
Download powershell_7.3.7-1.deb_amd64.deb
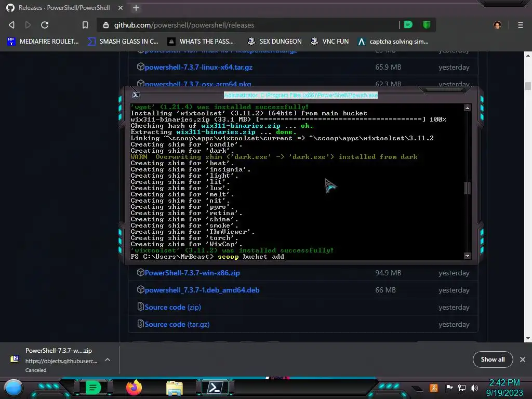[202, 290]
